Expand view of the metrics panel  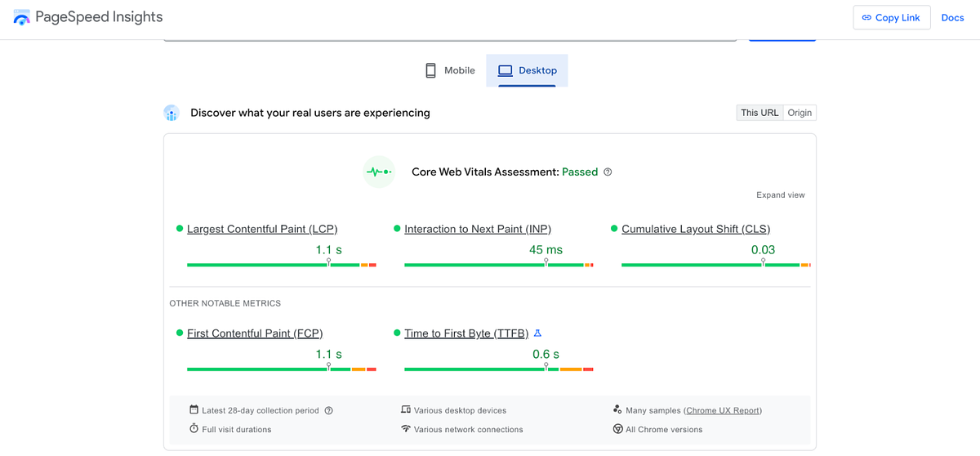tap(780, 195)
